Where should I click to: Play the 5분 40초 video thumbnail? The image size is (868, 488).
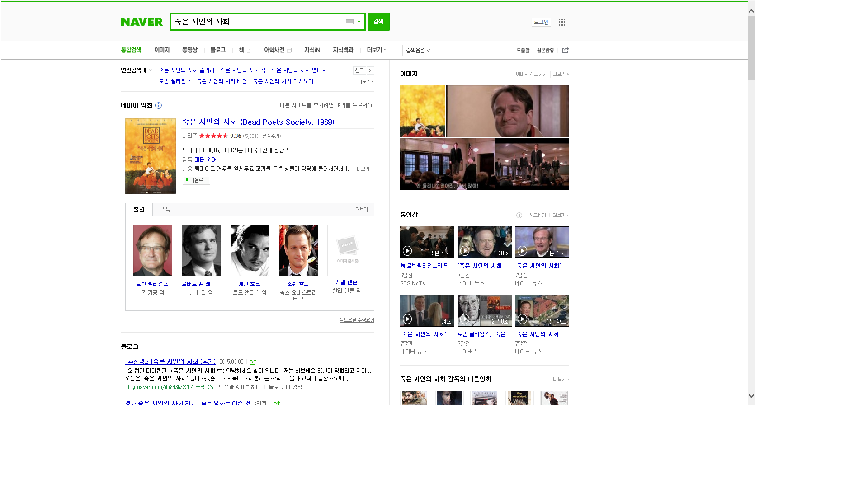(x=427, y=242)
